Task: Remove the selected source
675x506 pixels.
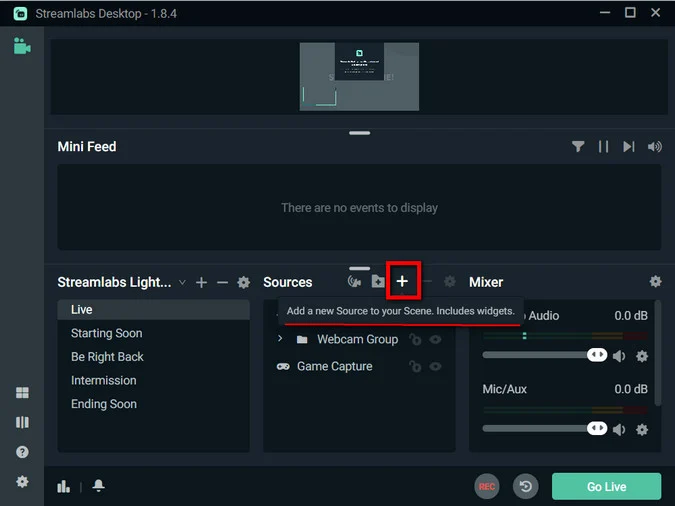Action: 427,282
